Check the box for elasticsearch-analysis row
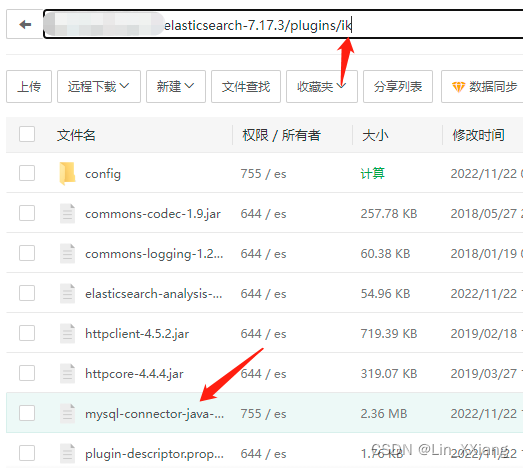 (x=27, y=293)
